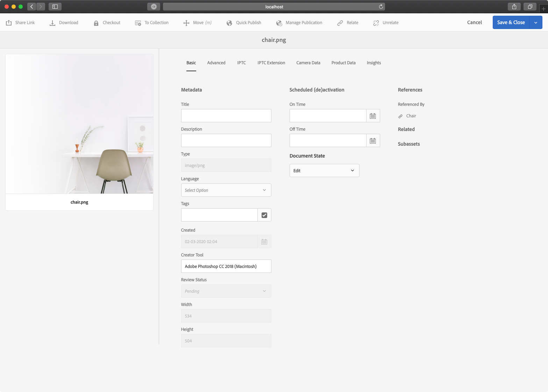This screenshot has height=392, width=548.
Task: Open the IPTC tab
Action: click(241, 63)
